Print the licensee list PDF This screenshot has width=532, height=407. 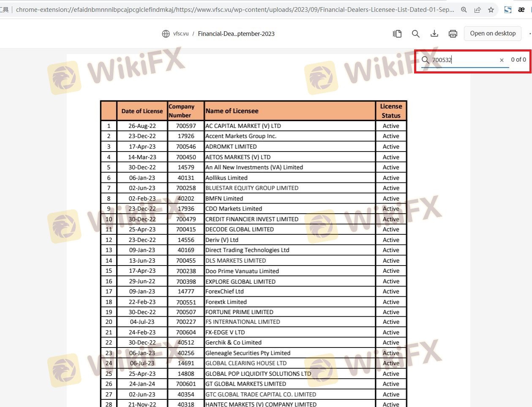click(x=453, y=34)
